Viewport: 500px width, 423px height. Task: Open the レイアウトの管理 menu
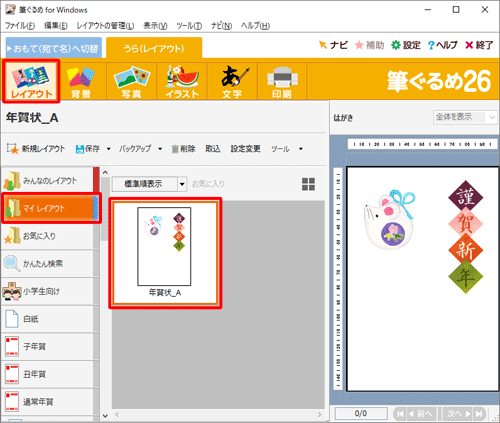(105, 26)
